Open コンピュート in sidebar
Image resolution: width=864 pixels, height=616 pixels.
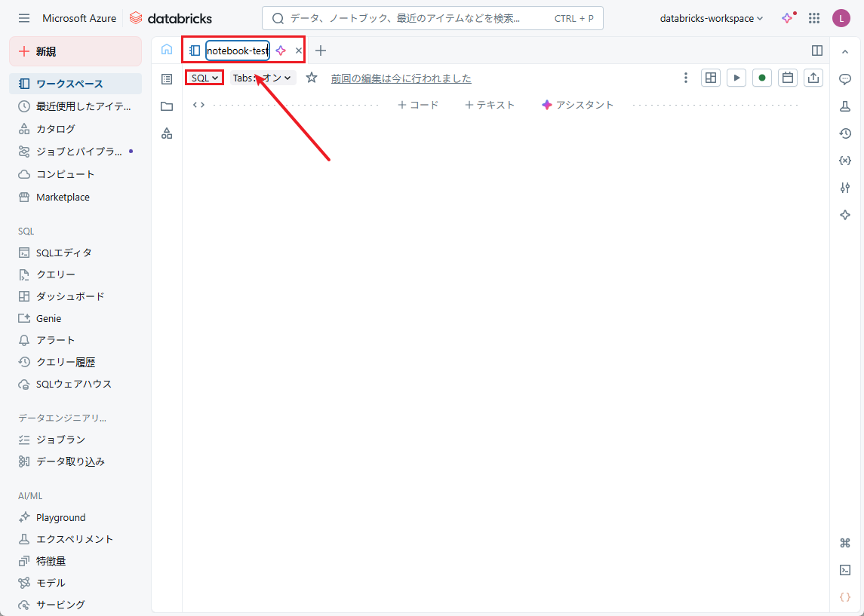coord(75,174)
